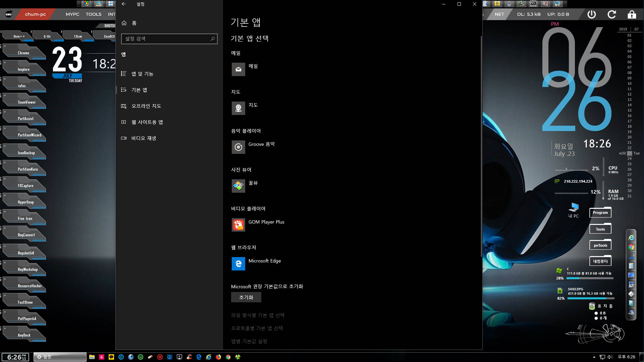
Task: Open the 홈 (Home) page in Settings
Action: 129,23
